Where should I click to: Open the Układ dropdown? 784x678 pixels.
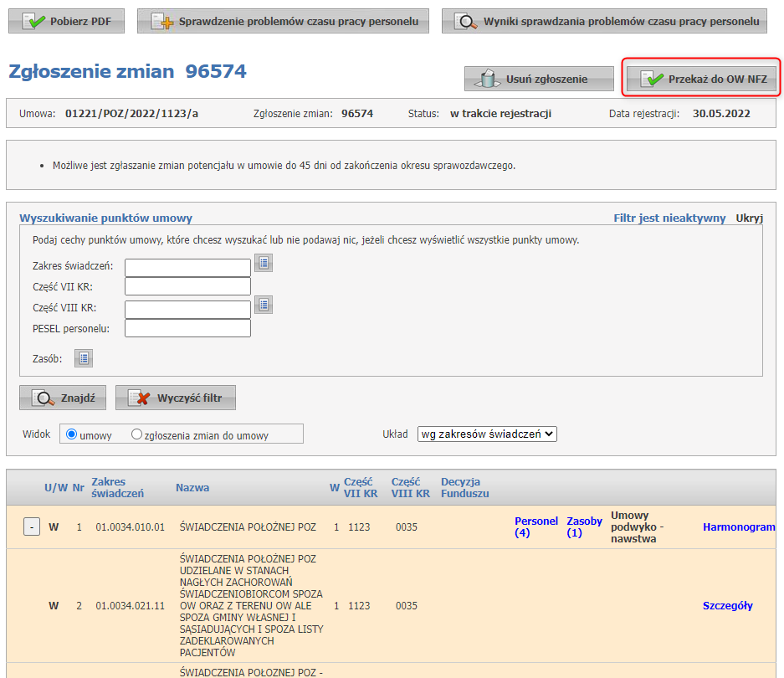(487, 434)
